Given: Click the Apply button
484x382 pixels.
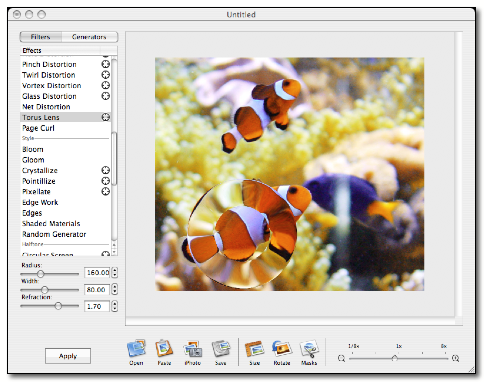Looking at the screenshot, I should pos(68,356).
